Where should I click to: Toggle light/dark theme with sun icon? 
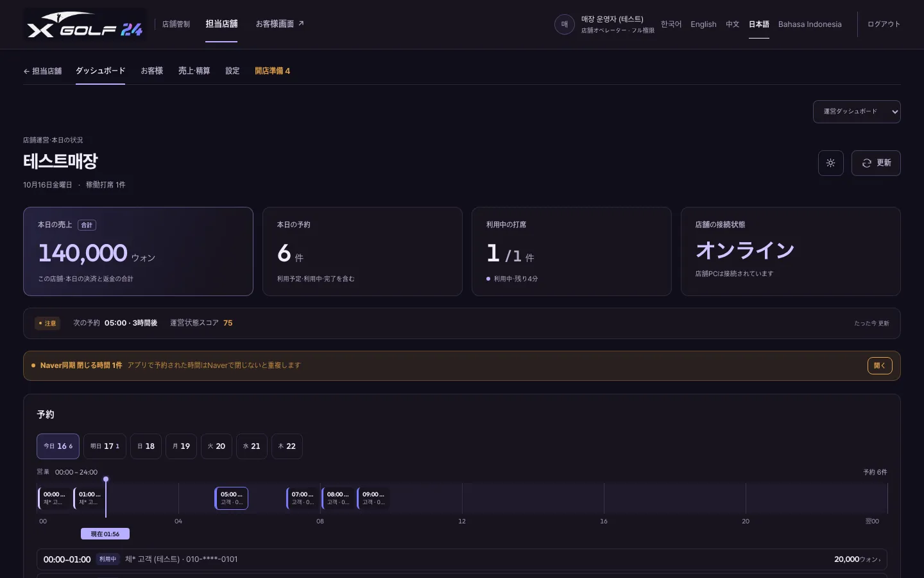830,163
